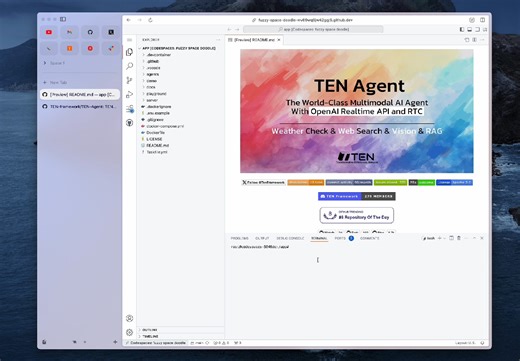Collapse the APP workspace root folder

180,48
